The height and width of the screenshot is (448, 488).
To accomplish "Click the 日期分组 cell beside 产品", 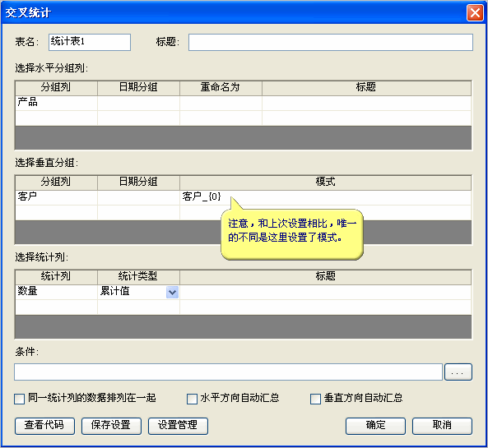I will [138, 103].
